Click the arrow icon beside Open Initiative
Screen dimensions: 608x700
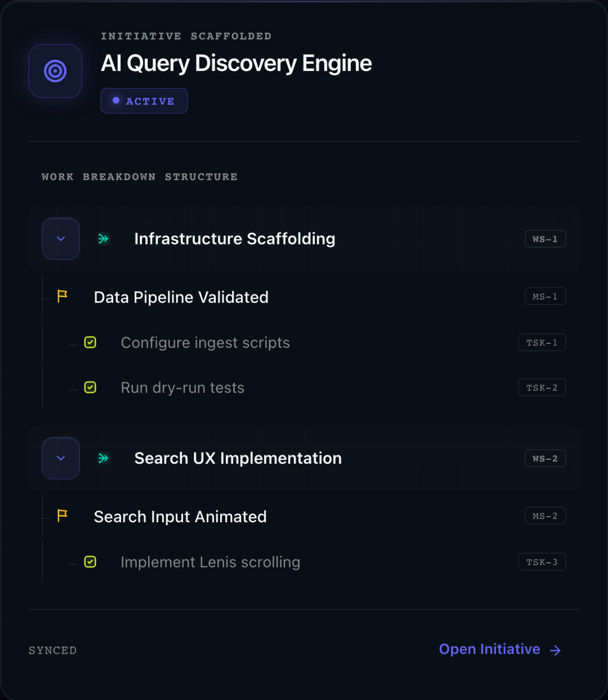point(555,650)
